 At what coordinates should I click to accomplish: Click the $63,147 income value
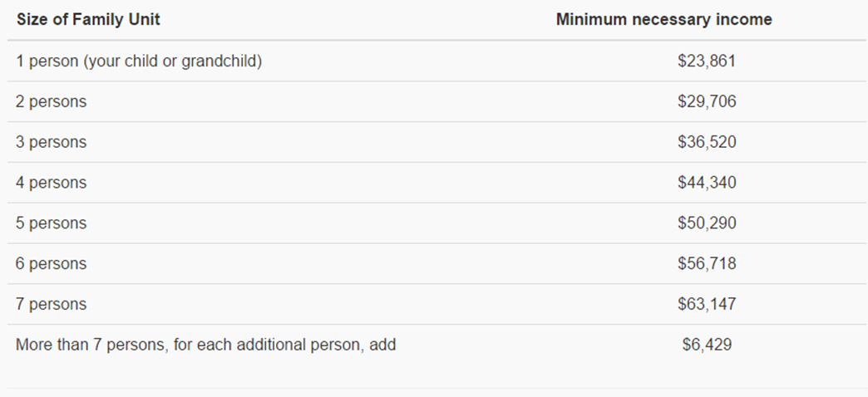tap(707, 304)
